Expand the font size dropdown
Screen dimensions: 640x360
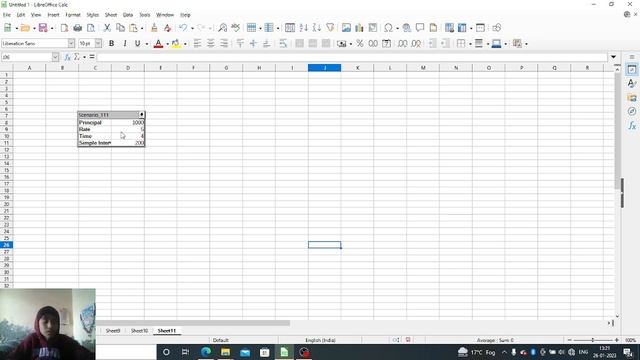98,43
